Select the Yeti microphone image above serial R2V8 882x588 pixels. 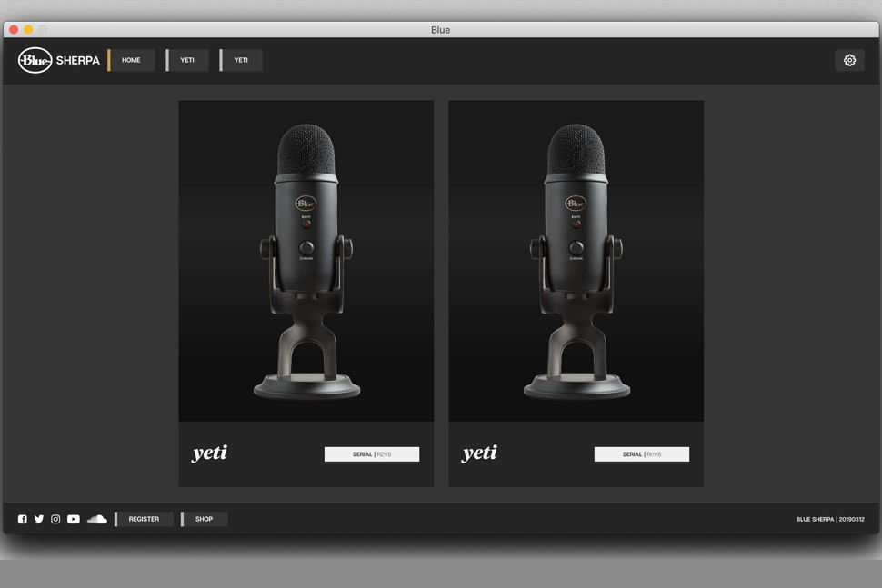306,261
